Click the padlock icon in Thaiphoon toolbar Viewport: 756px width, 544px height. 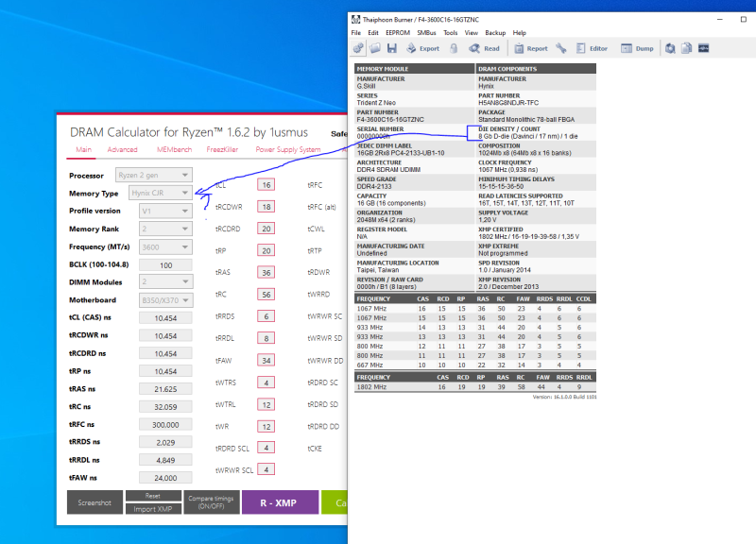tap(454, 48)
